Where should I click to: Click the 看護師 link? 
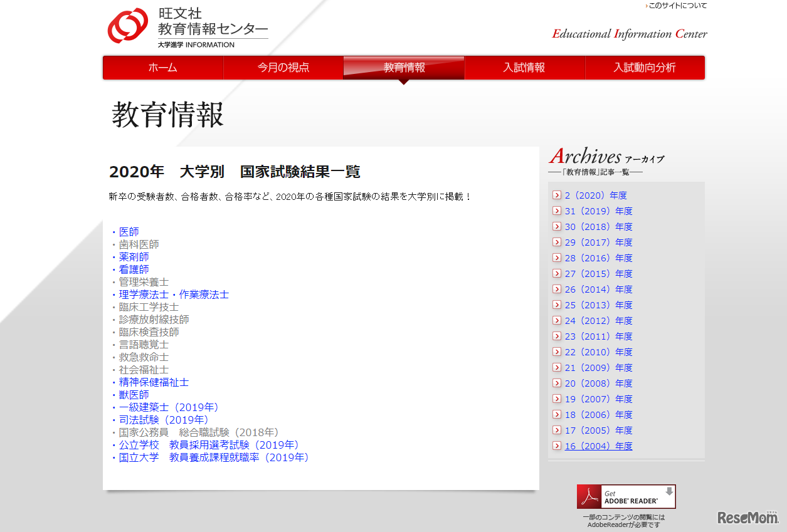pos(134,269)
